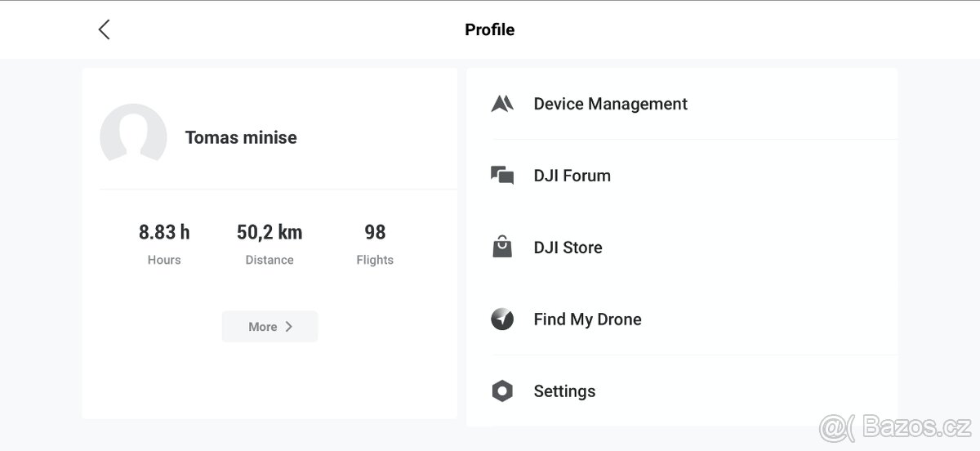Click the Device Management drone icon
The width and height of the screenshot is (980, 451).
click(x=502, y=104)
